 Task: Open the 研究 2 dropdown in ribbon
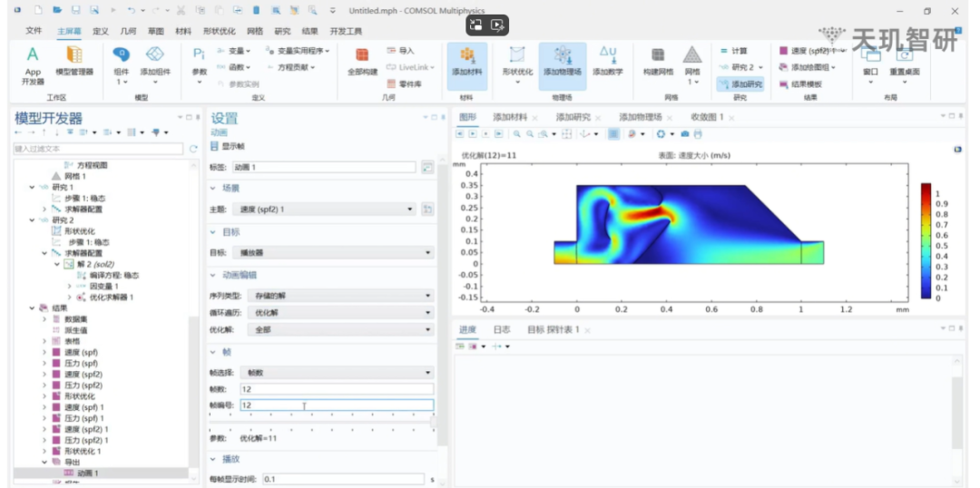point(741,67)
